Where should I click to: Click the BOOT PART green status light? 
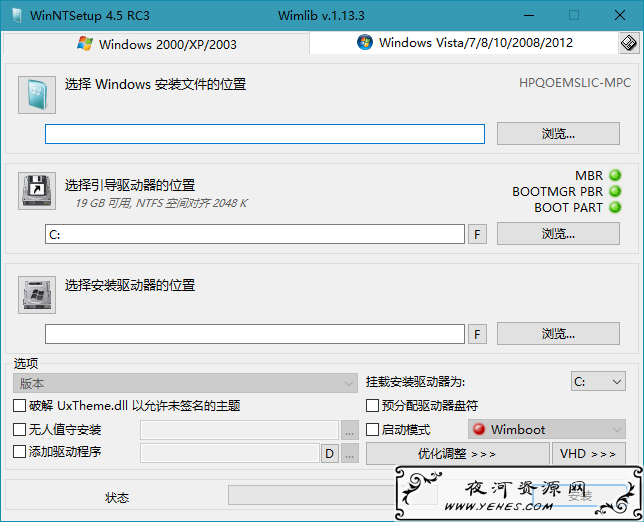click(x=615, y=207)
